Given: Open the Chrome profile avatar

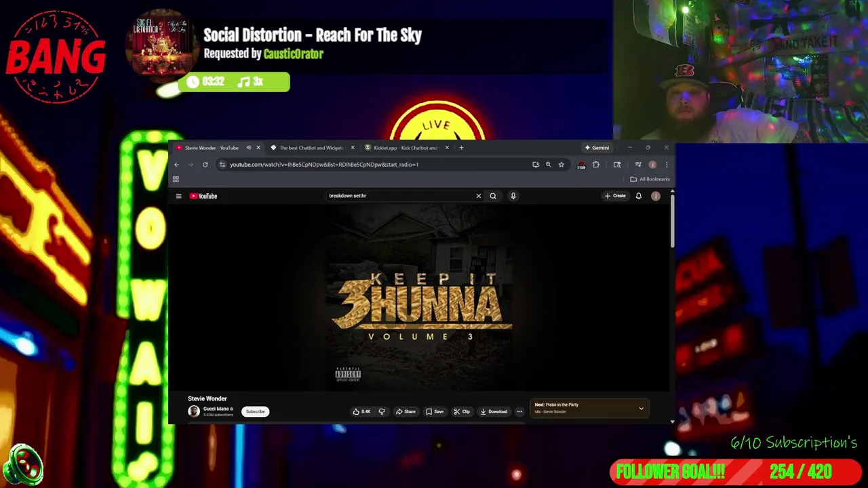Looking at the screenshot, I should coord(652,165).
